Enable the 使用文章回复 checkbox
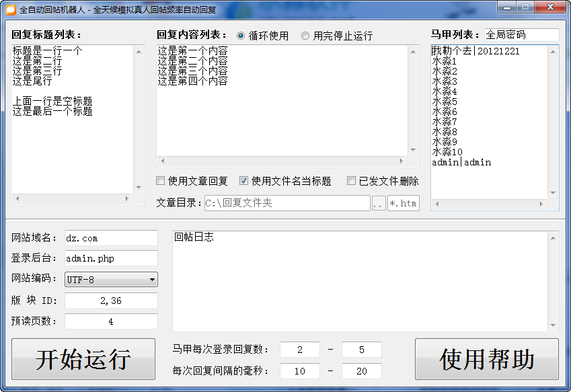The width and height of the screenshot is (571, 392). pyautogui.click(x=160, y=180)
